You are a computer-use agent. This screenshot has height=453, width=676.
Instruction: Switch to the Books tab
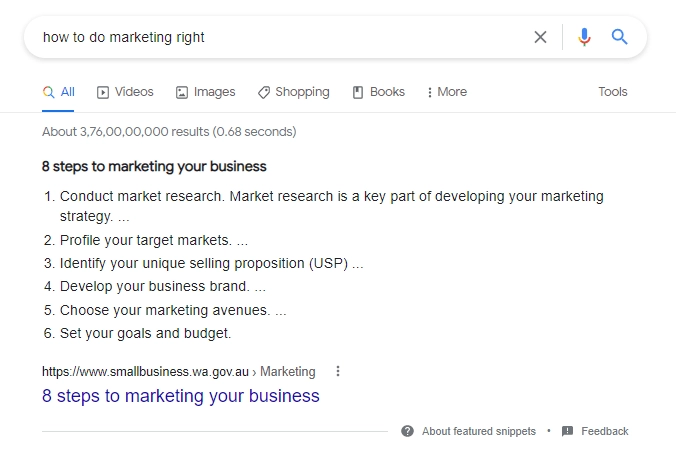pyautogui.click(x=378, y=92)
